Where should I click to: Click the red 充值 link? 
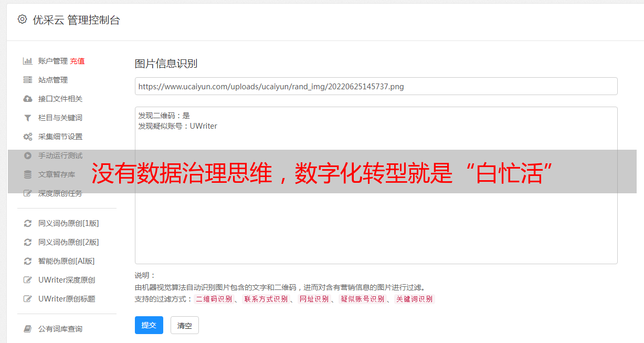click(x=77, y=61)
